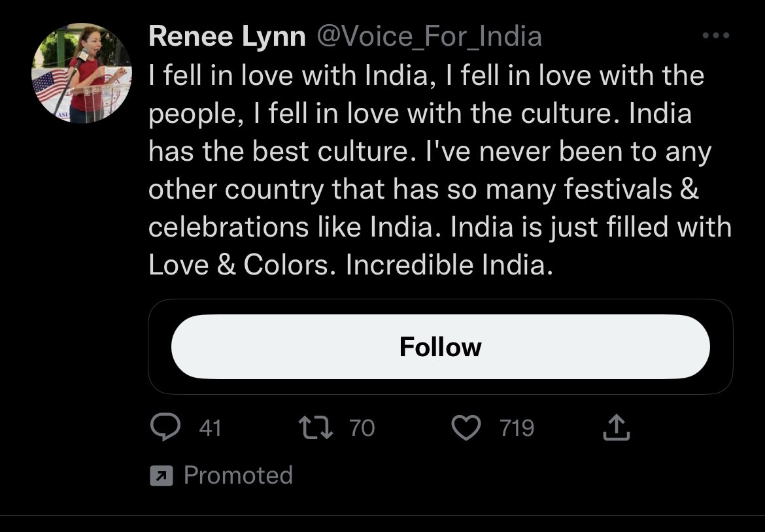Like the tweet with the heart icon
This screenshot has width=765, height=532.
(466, 427)
